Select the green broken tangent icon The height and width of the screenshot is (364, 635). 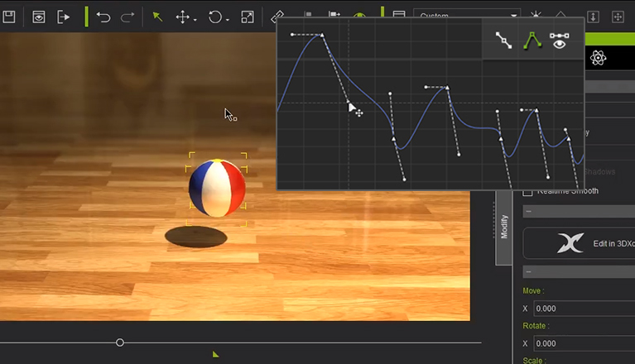tap(532, 41)
